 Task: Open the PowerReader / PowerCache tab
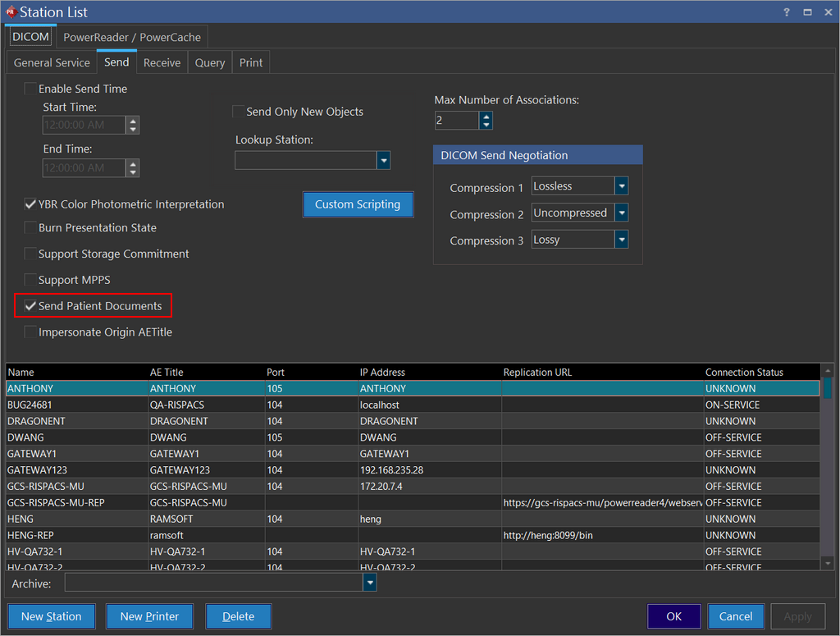pyautogui.click(x=132, y=37)
